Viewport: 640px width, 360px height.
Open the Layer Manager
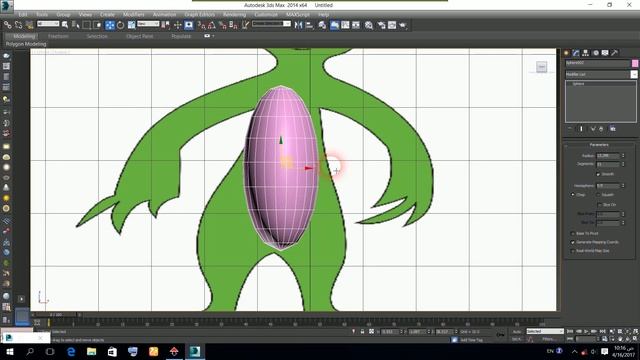pos(322,25)
